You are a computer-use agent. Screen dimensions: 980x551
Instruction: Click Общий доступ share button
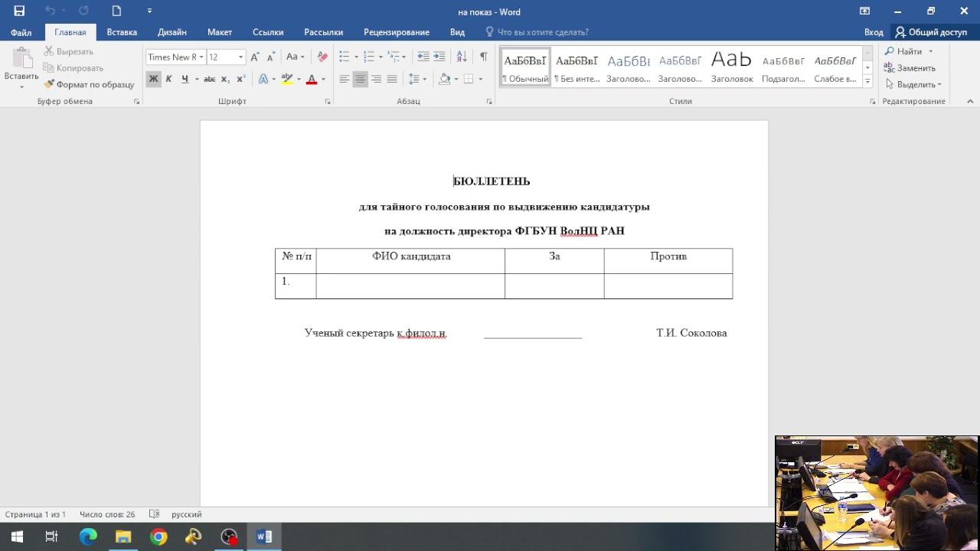tap(932, 32)
